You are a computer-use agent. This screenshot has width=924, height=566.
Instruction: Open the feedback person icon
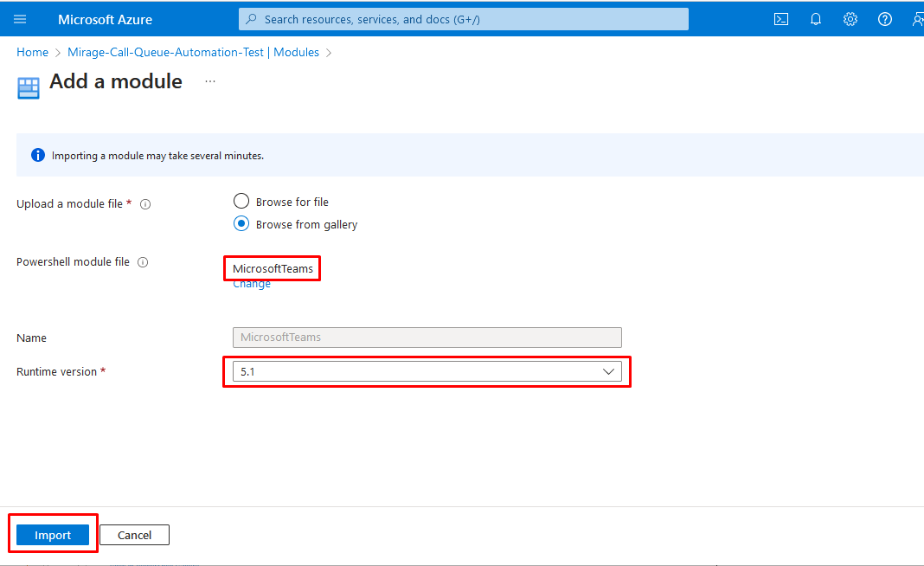[x=918, y=19]
